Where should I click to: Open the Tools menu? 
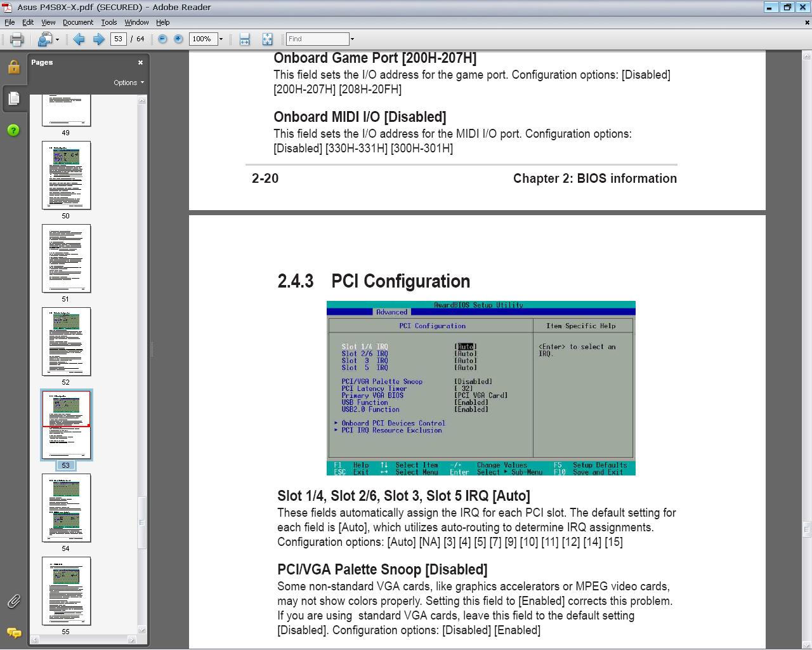[x=109, y=22]
